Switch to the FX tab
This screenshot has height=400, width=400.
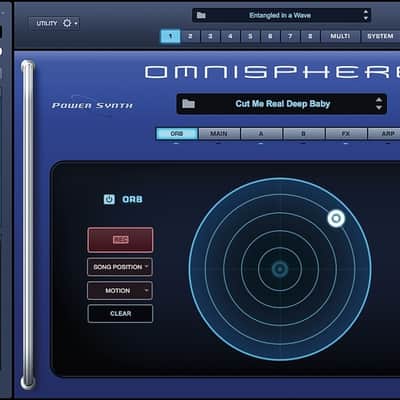coord(346,134)
